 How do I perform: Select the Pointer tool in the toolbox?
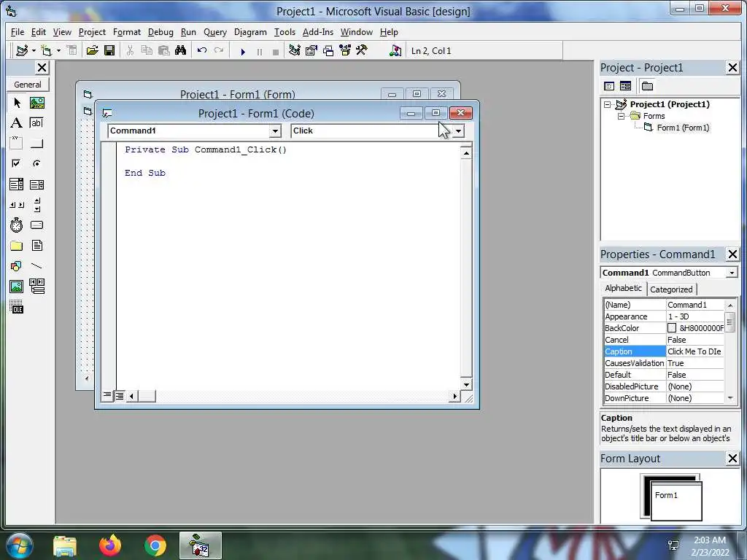17,103
